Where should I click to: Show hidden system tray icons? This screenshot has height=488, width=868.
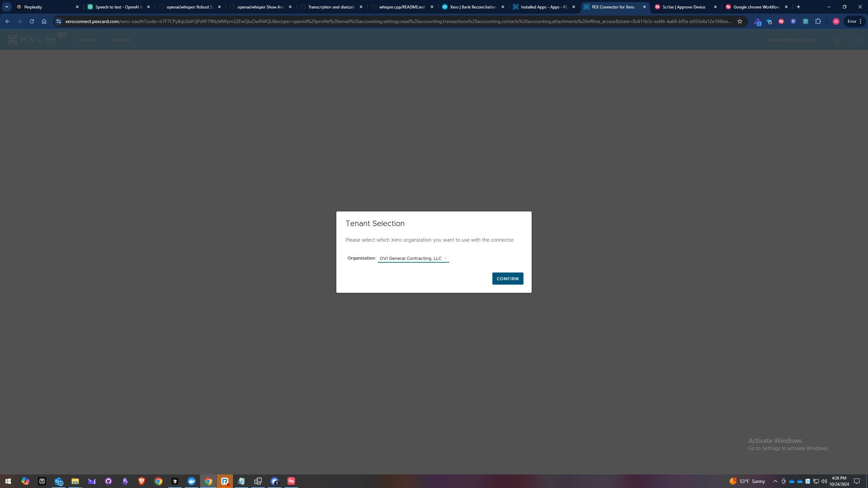click(775, 481)
